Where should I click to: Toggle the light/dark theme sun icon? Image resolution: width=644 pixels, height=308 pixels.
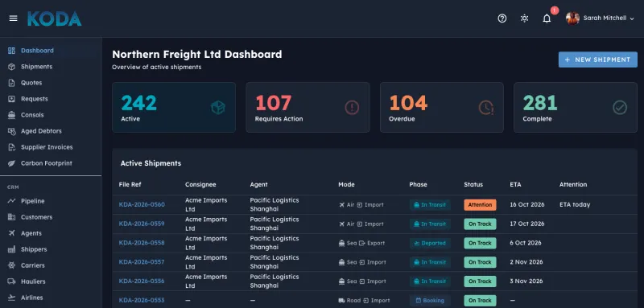click(524, 18)
